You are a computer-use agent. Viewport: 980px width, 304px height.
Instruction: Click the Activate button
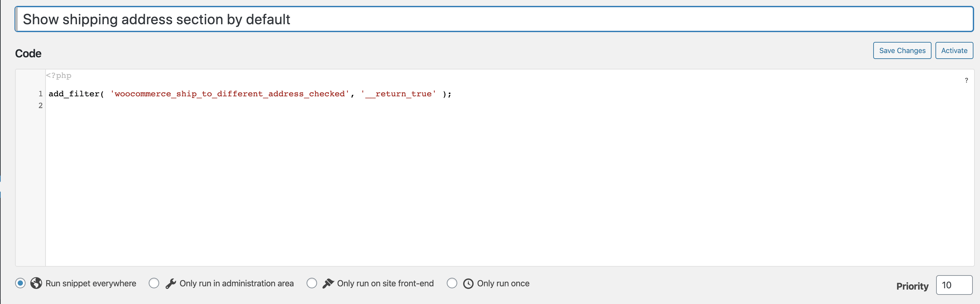[x=954, y=50]
